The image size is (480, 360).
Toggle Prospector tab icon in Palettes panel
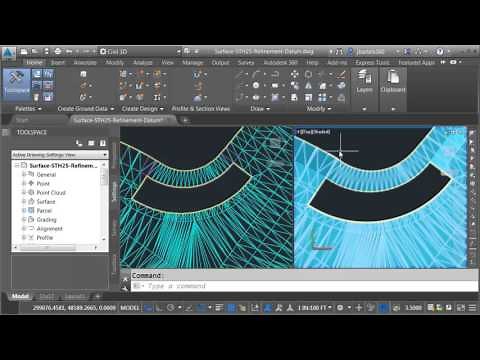(37, 74)
